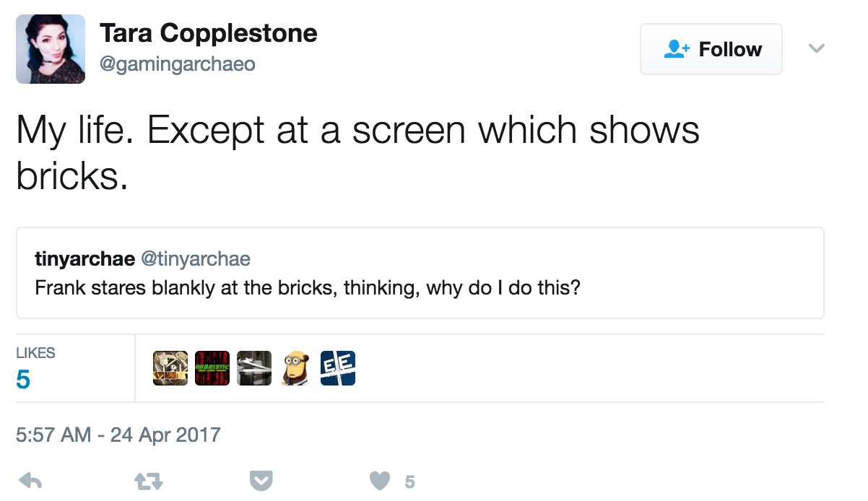Open the red and green text liker avatar

tap(212, 368)
